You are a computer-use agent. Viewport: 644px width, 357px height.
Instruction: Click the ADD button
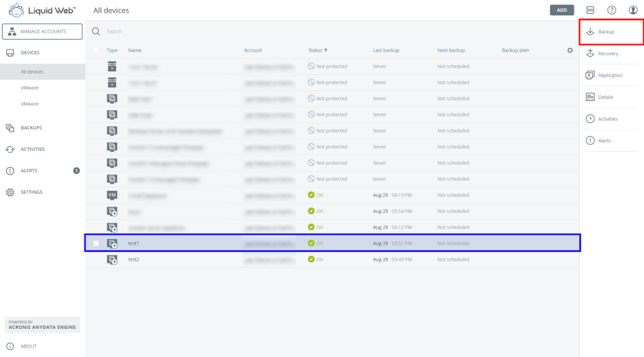562,10
